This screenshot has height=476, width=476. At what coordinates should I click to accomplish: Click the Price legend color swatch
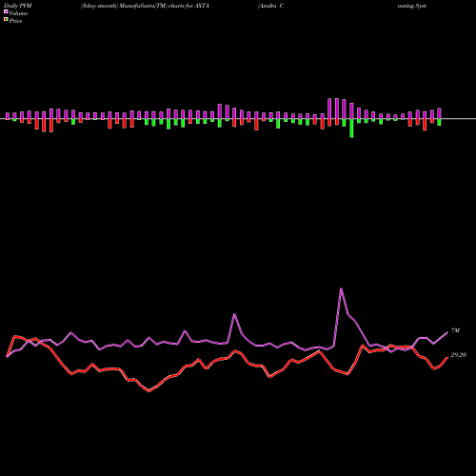[x=6, y=20]
